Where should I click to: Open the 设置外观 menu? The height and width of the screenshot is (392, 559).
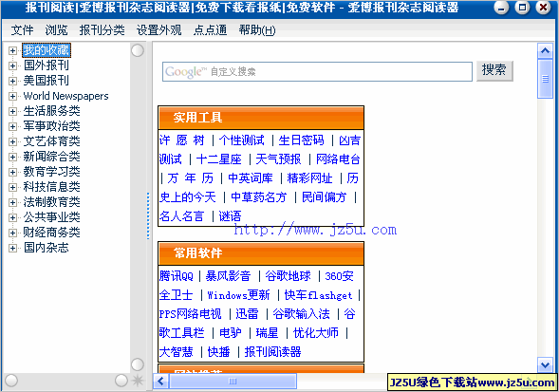pyautogui.click(x=159, y=30)
